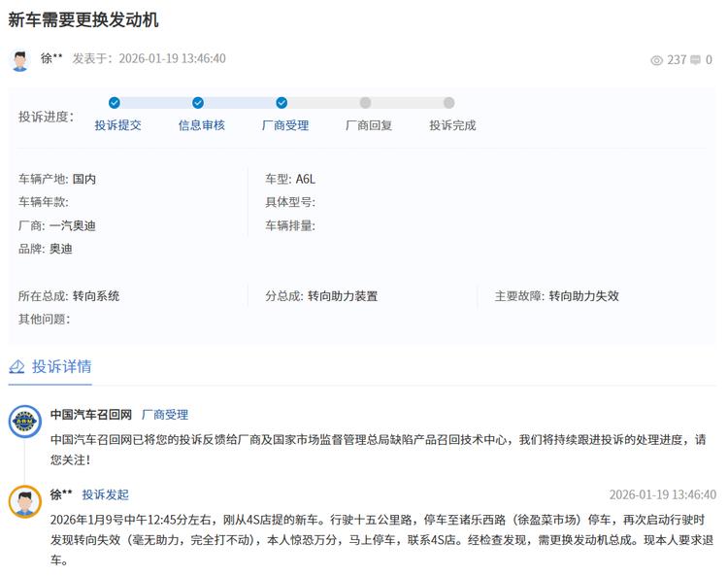Click the view count 237
728x577 pixels.
coord(677,60)
